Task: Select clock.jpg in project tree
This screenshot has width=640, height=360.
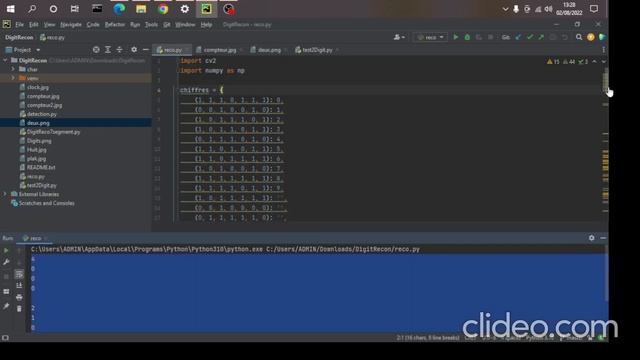Action: tap(38, 87)
